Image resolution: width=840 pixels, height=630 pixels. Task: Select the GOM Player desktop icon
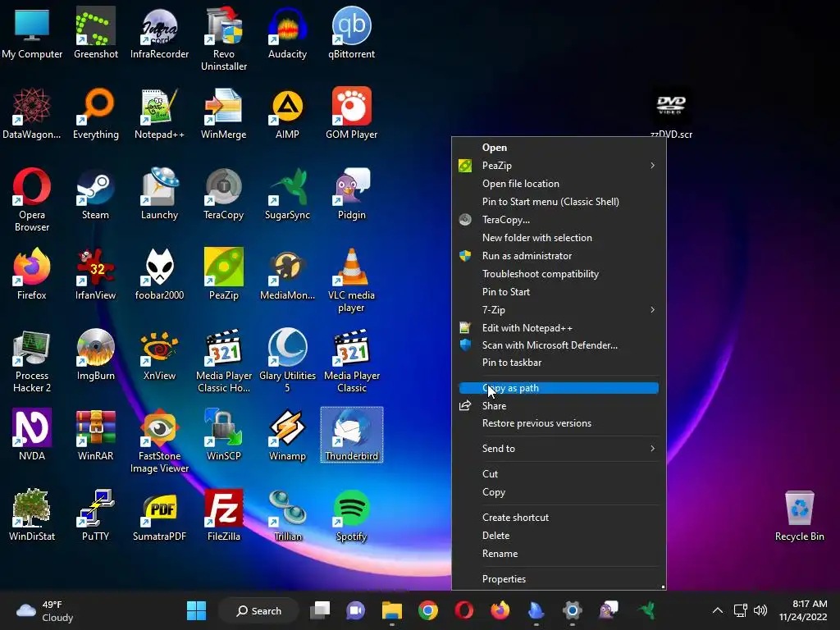[x=351, y=113]
